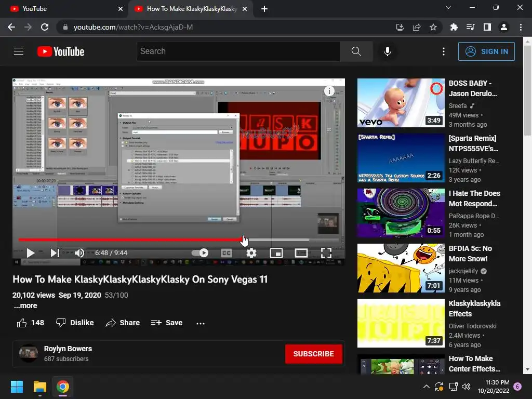
Task: Click the address bar URL
Action: coord(133,27)
